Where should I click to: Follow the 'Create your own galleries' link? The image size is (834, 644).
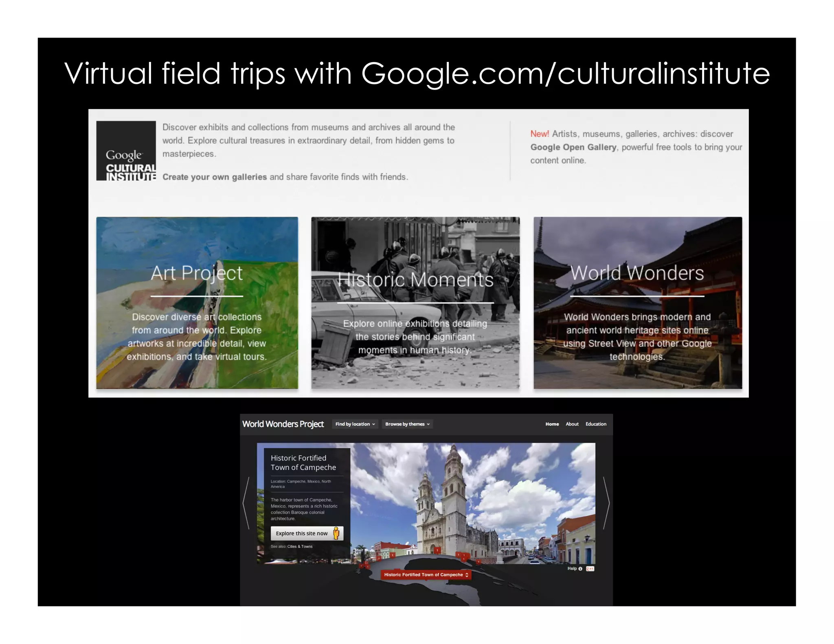215,177
